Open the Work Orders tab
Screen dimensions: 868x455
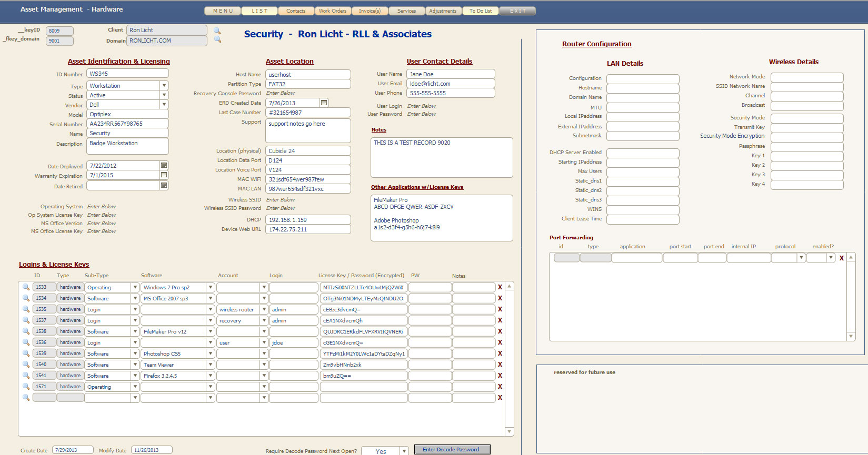point(333,11)
